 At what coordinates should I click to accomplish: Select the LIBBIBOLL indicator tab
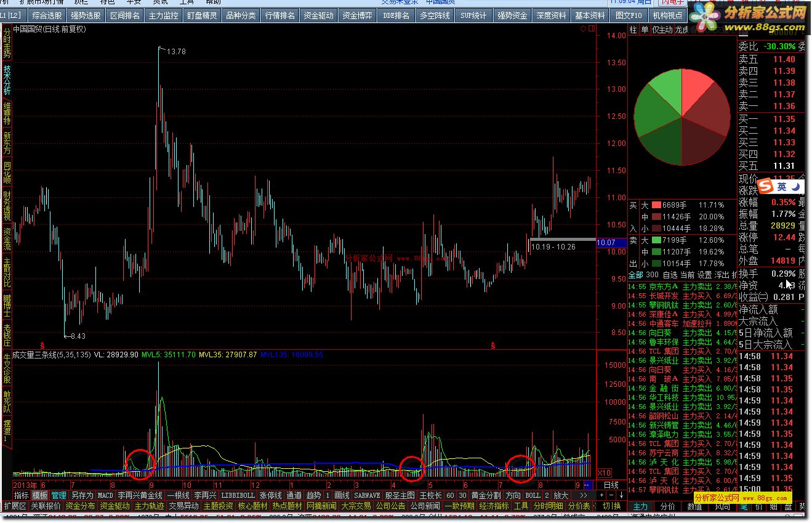coord(238,495)
